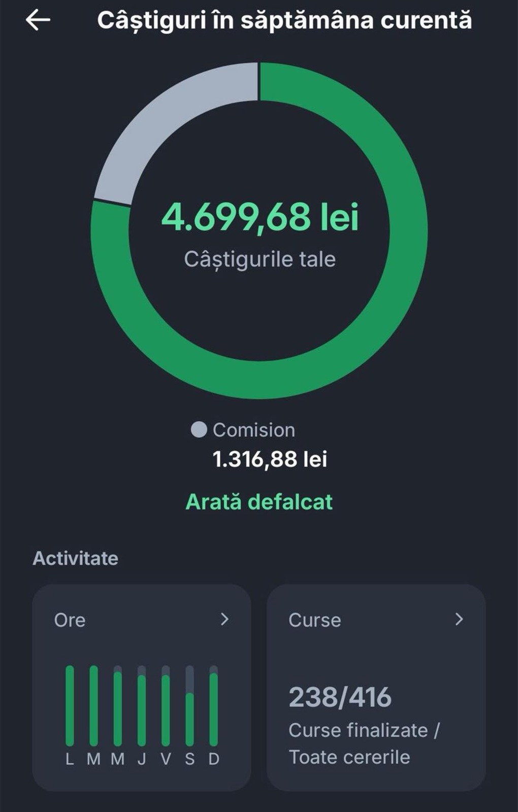The width and height of the screenshot is (518, 812).
Task: Tap the 4.699,68 lei earnings total
Action: [260, 217]
